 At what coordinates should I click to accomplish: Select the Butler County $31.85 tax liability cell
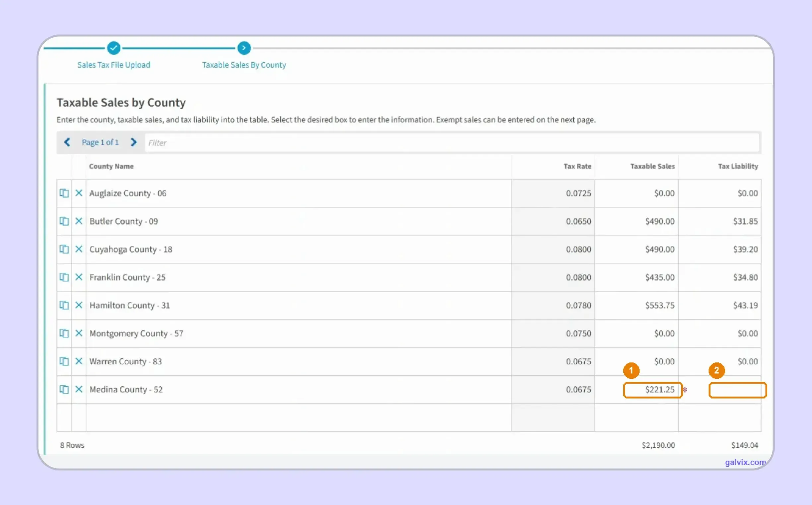(x=720, y=221)
